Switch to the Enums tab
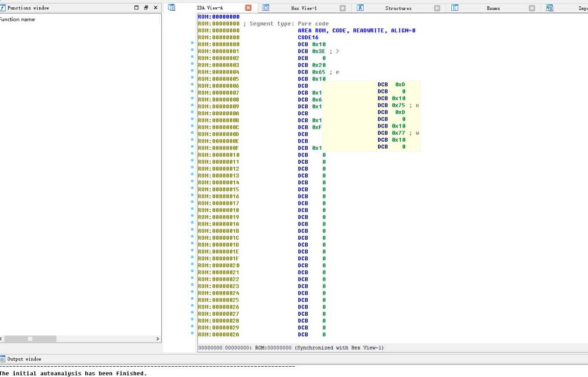This screenshot has width=588, height=377. pos(493,8)
